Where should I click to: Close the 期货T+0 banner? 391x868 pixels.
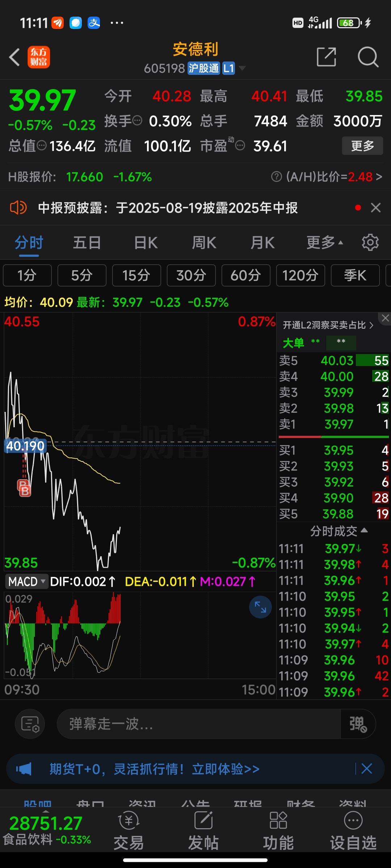367,769
